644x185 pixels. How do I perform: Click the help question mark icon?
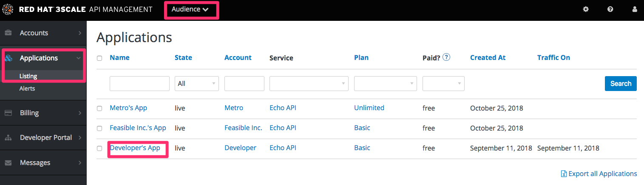click(x=610, y=9)
